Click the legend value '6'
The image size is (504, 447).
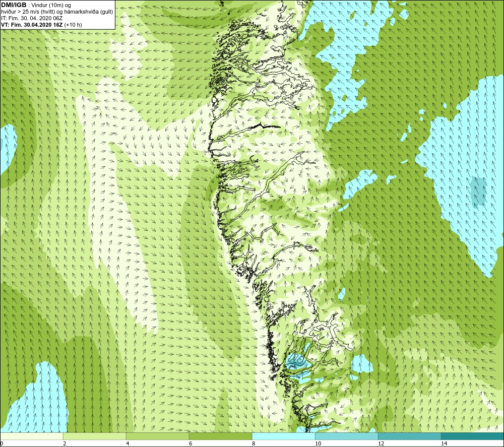point(191,443)
